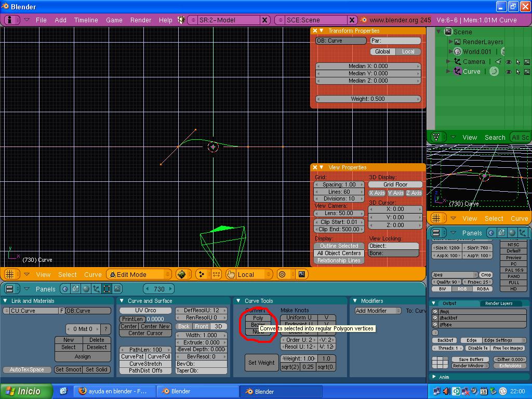532x399 pixels.
Task: Switch to the Render Layers tab
Action: click(499, 303)
